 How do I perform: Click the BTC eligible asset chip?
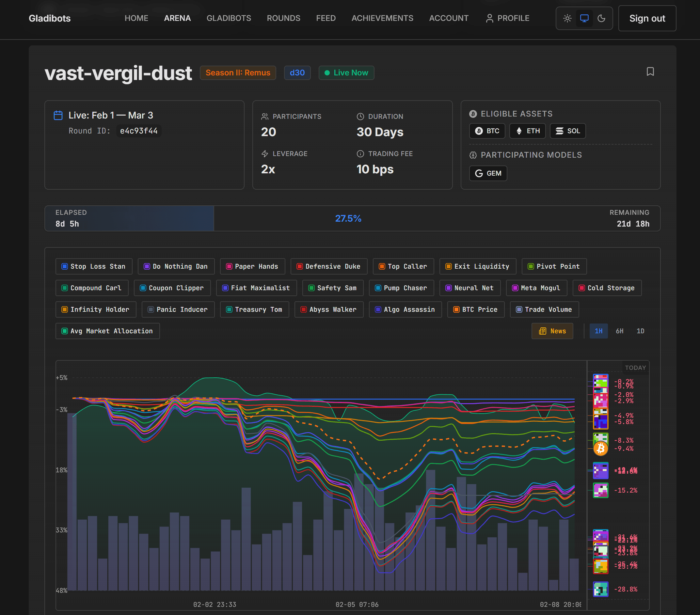point(487,131)
